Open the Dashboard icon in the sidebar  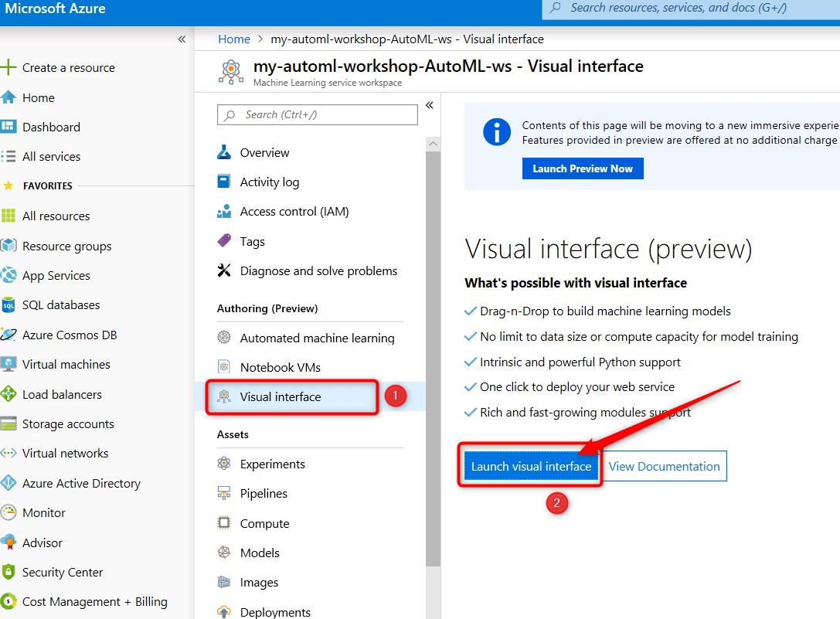click(8, 127)
